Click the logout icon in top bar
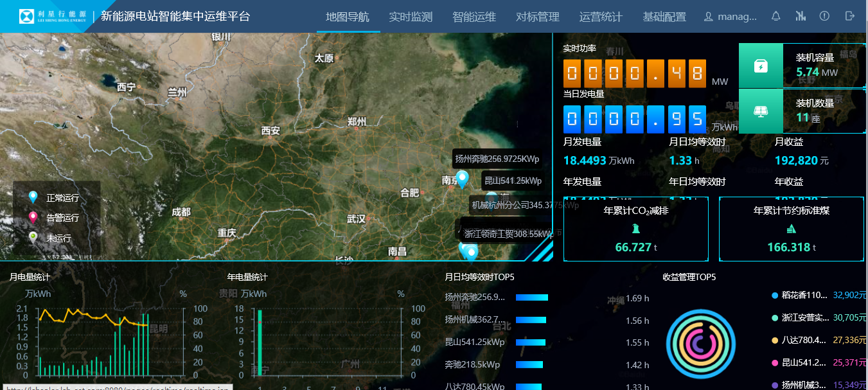 pyautogui.click(x=850, y=16)
